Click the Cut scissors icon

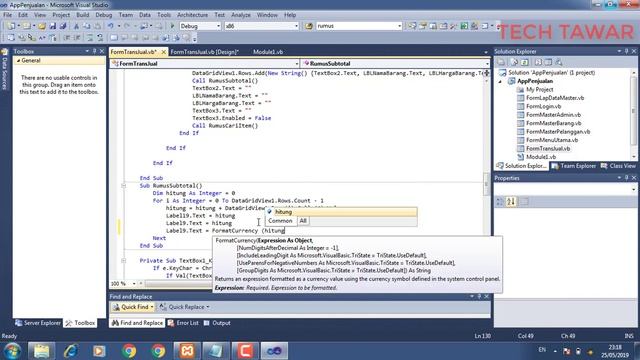pyautogui.click(x=76, y=26)
